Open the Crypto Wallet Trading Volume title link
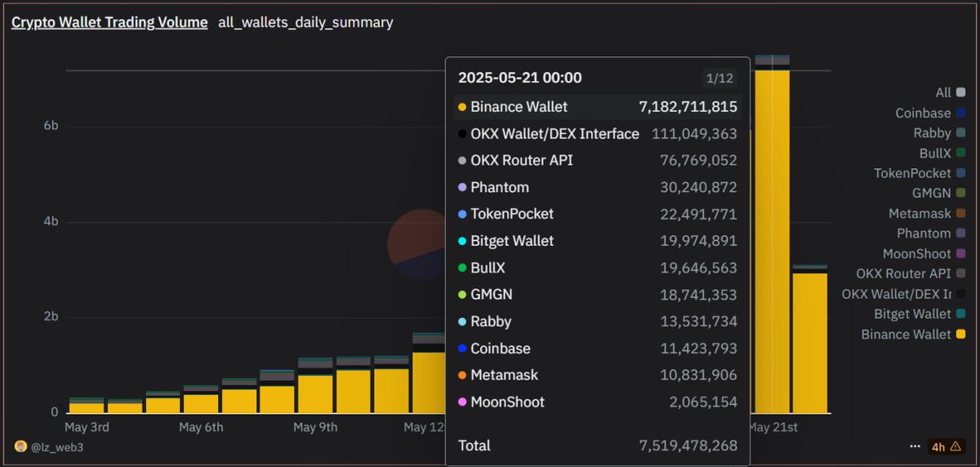The height and width of the screenshot is (467, 980). (109, 22)
